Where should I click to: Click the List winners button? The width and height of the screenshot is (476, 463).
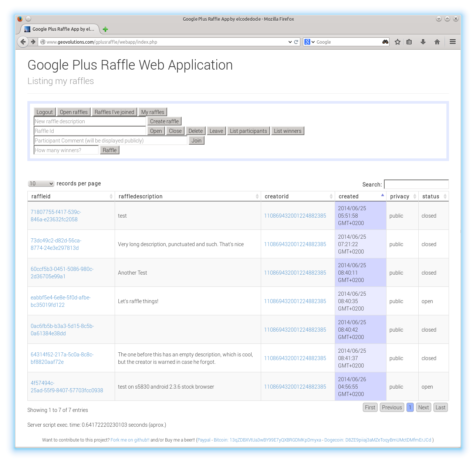pyautogui.click(x=288, y=131)
